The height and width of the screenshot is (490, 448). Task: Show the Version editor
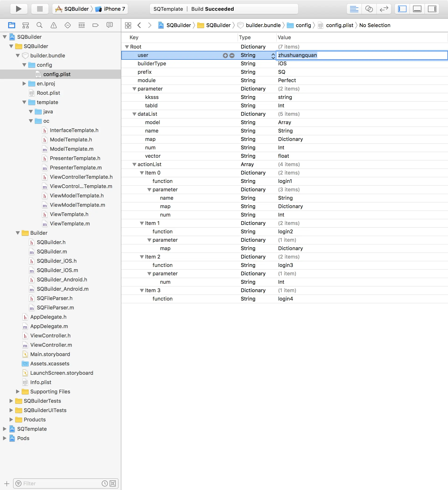pos(384,9)
